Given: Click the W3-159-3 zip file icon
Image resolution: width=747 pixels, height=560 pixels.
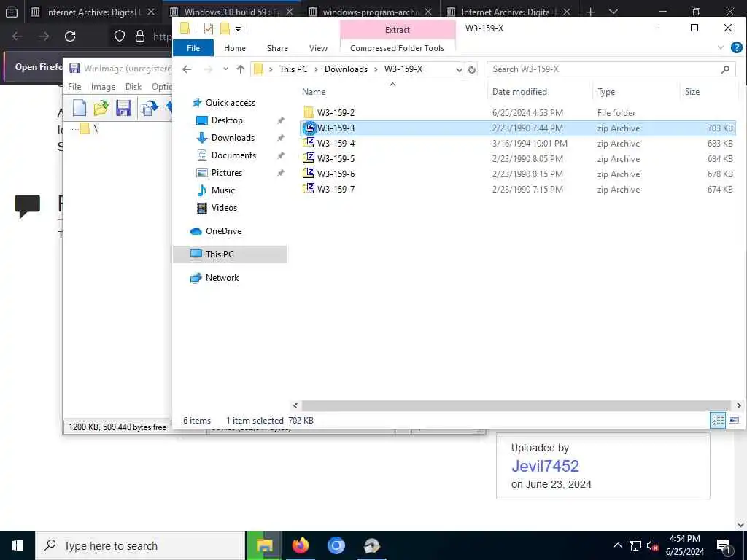Looking at the screenshot, I should tap(309, 128).
